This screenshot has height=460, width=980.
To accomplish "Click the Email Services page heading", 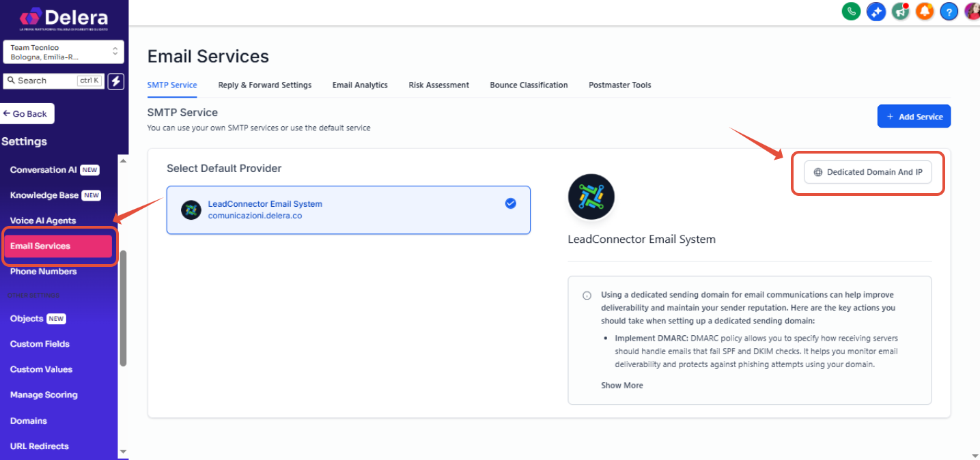I will pyautogui.click(x=208, y=56).
